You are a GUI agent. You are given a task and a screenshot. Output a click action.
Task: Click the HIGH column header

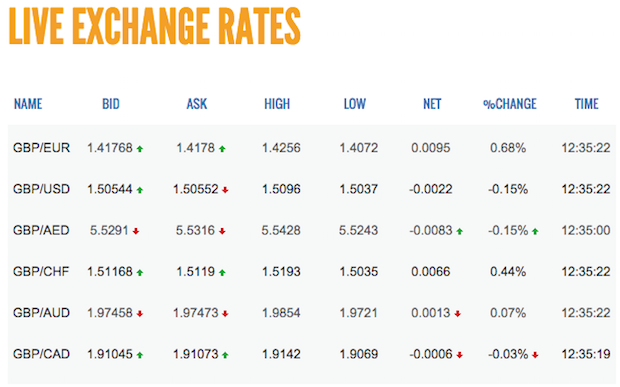tap(277, 104)
